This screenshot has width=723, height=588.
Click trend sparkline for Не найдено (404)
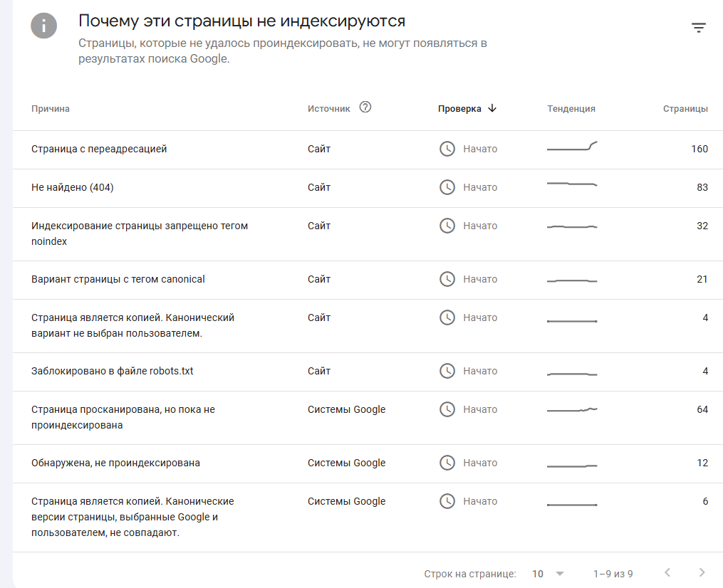[x=572, y=184]
